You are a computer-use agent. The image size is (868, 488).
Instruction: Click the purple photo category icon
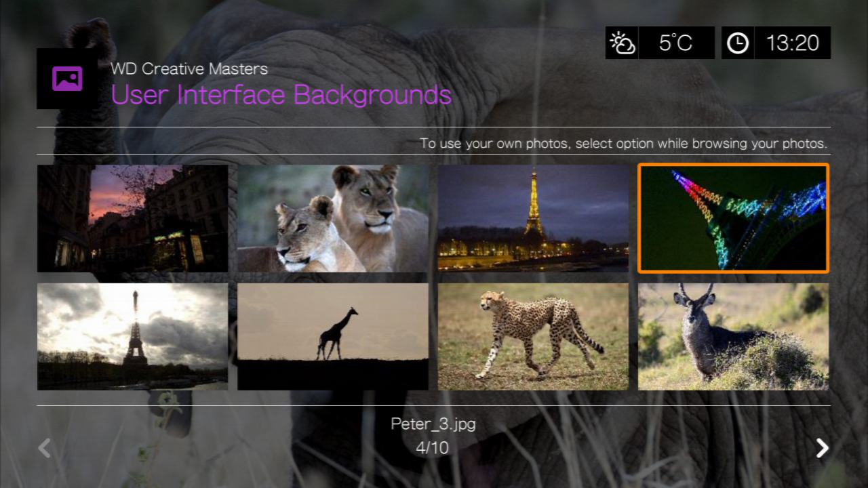(x=67, y=79)
